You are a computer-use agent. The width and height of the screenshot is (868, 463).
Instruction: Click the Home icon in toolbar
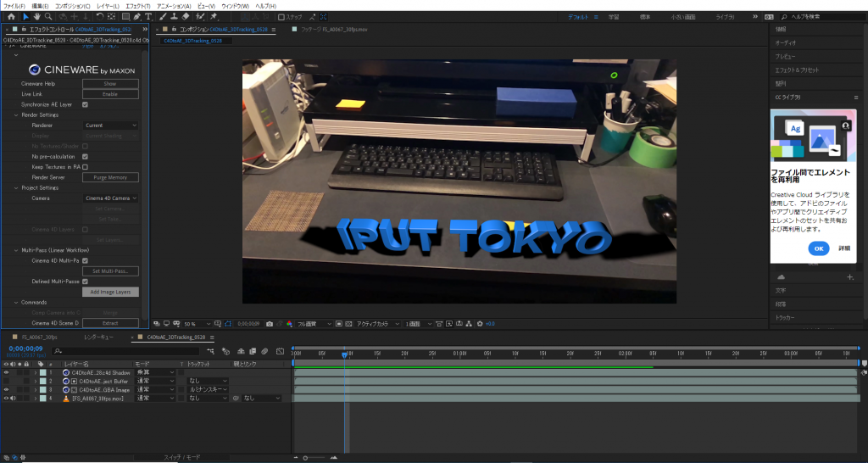click(x=11, y=16)
